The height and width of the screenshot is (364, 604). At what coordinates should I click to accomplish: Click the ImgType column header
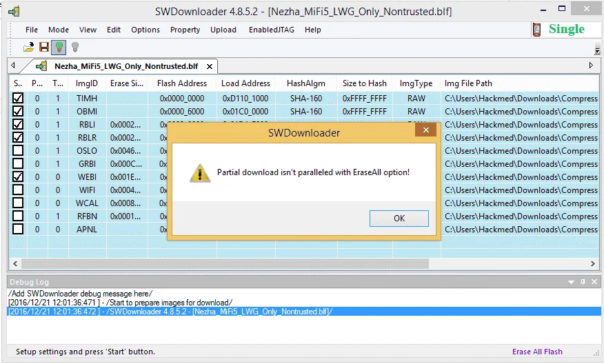[x=416, y=83]
